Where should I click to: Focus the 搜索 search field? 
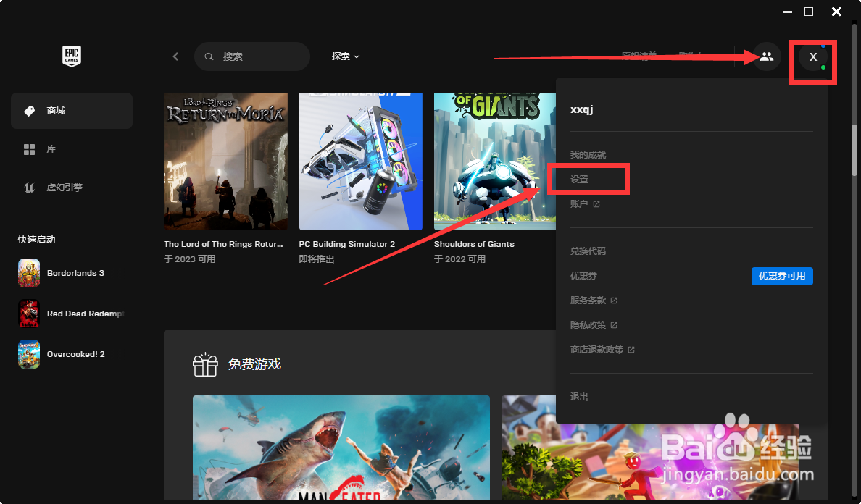[x=252, y=56]
